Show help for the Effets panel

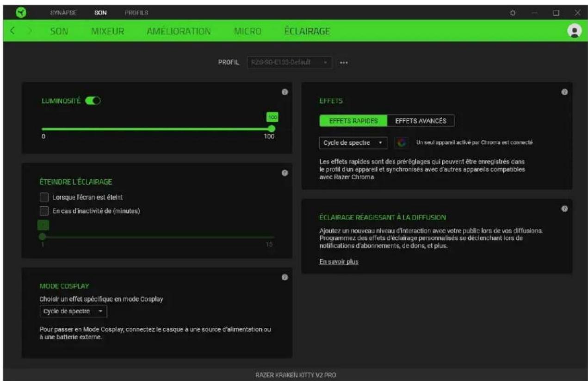[x=564, y=93]
